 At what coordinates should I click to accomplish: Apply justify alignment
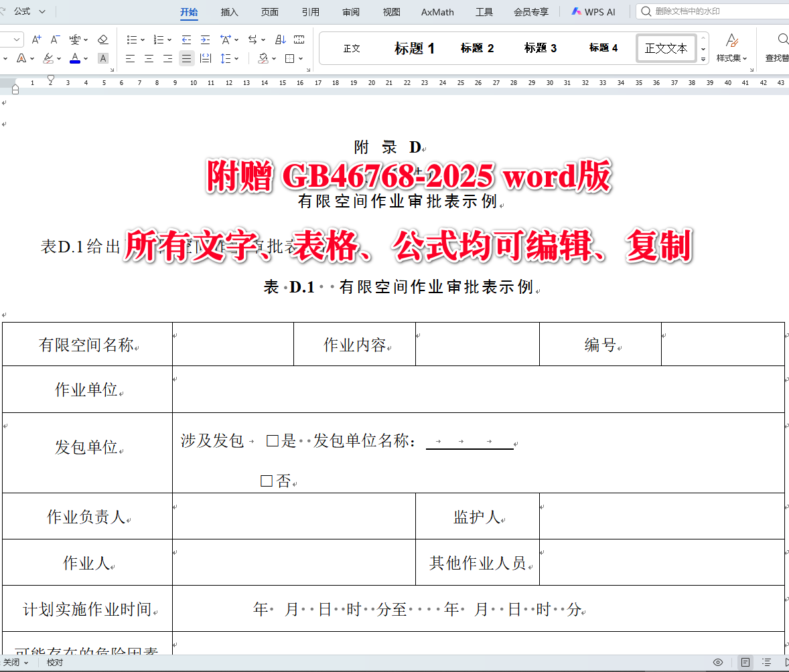tap(187, 58)
